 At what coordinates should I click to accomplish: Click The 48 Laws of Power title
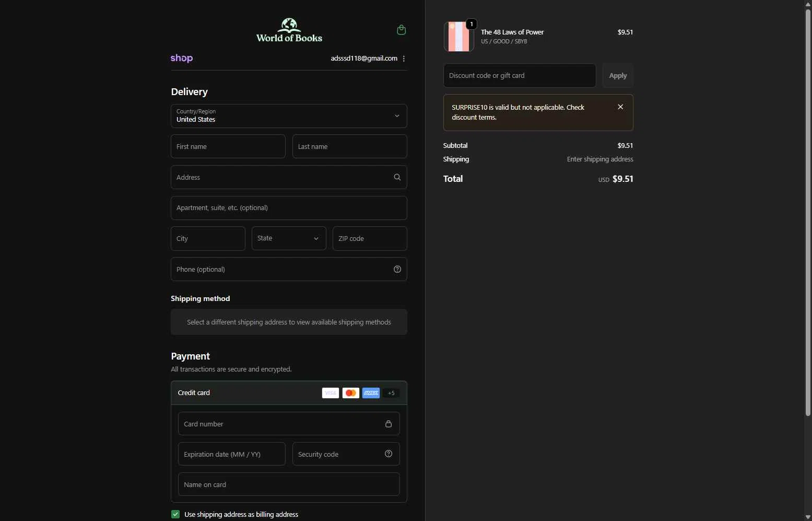(512, 32)
